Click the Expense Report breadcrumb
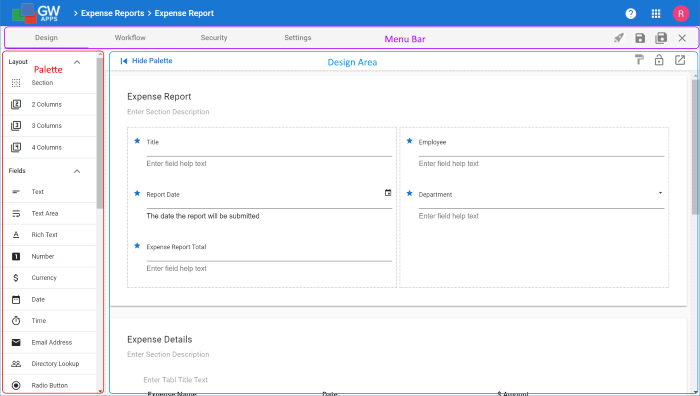The image size is (700, 396). (184, 13)
